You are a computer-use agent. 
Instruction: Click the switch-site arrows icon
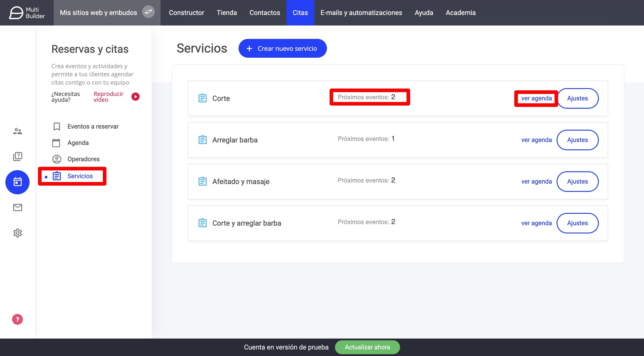pyautogui.click(x=148, y=12)
